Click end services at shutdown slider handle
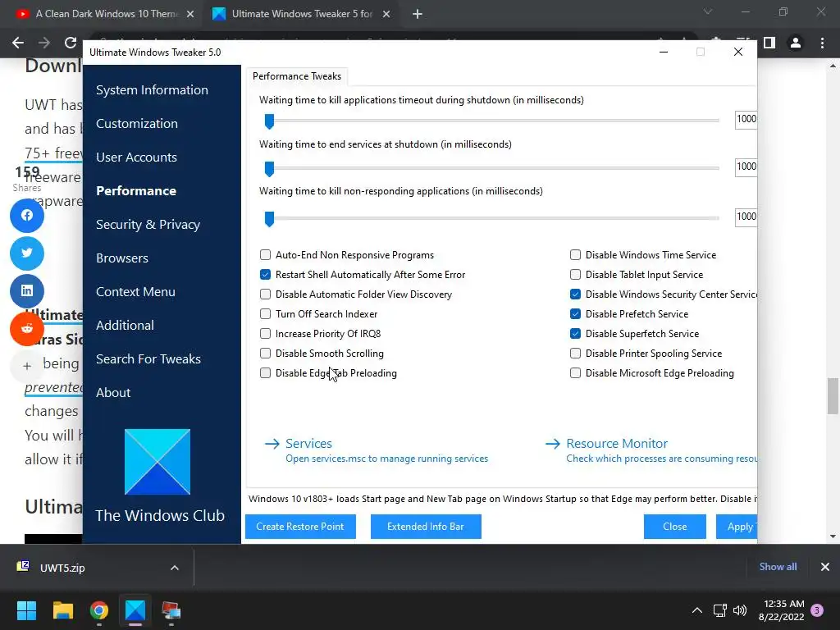Image resolution: width=840 pixels, height=630 pixels. 269,169
